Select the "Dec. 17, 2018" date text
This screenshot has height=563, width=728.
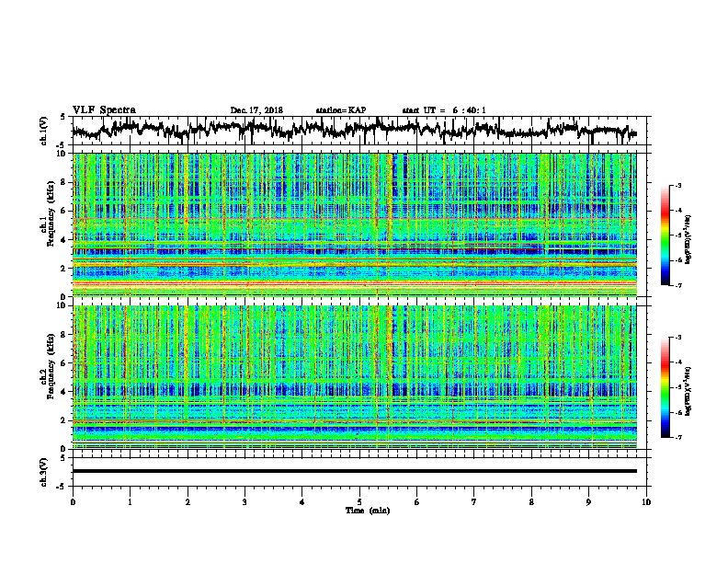pyautogui.click(x=256, y=110)
